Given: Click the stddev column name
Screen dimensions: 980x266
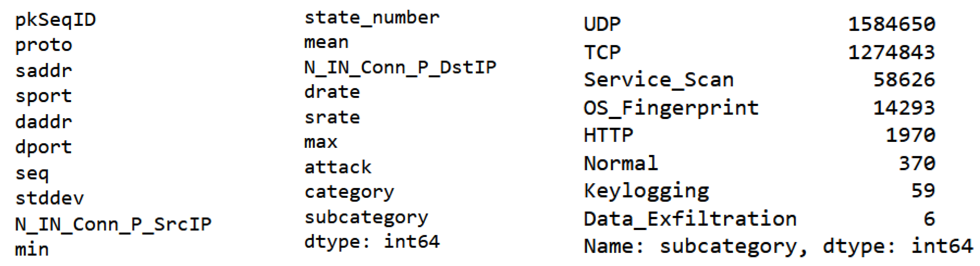Looking at the screenshot, I should coord(49,198).
